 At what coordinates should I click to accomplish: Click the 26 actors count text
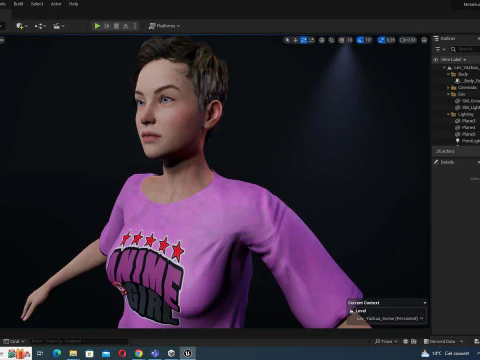click(445, 151)
